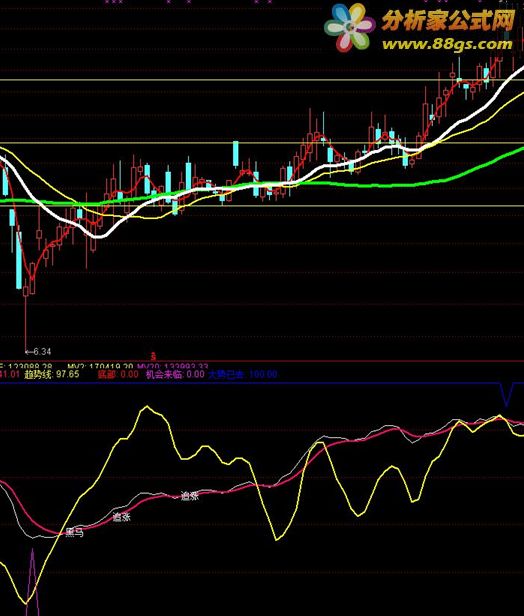The height and width of the screenshot is (616, 524).
Task: Select the red 底部 0.00 indicator reading
Action: click(118, 374)
